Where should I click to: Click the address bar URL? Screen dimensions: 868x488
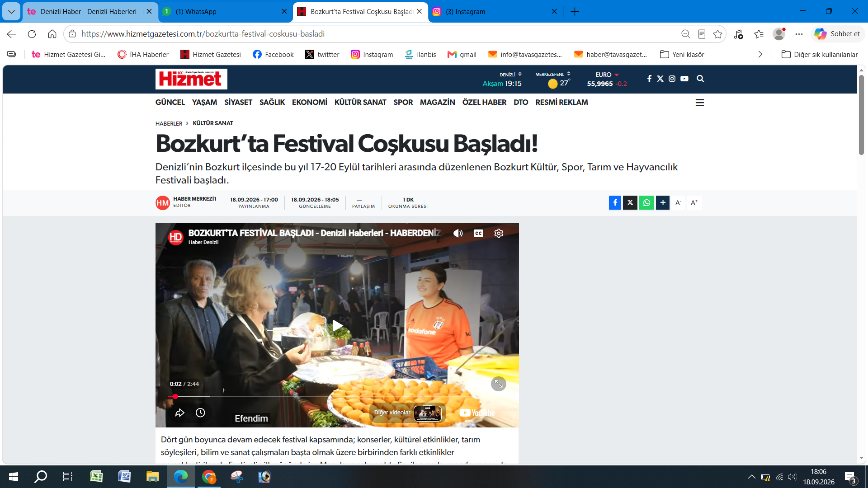[203, 34]
